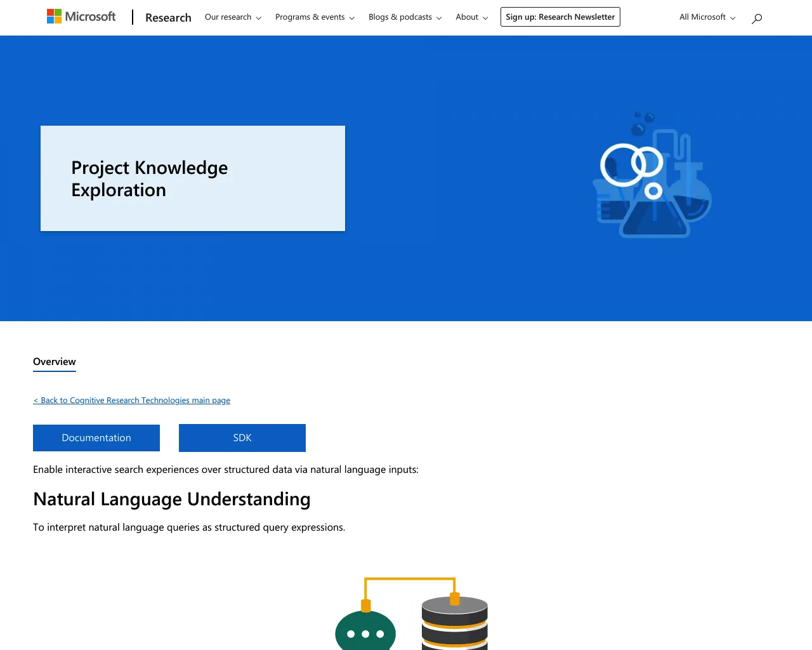Screen dimensions: 812x650
Task: Open the search magnifier
Action: point(756,18)
